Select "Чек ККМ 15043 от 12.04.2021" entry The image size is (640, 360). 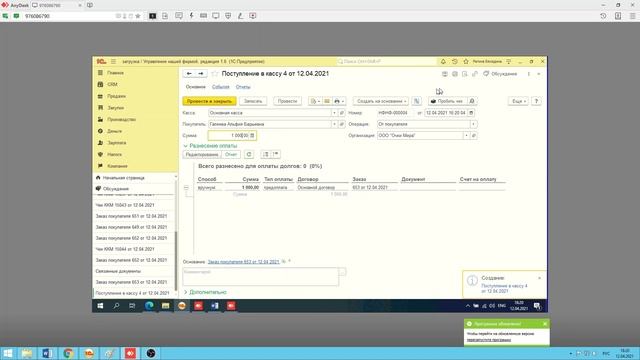click(125, 205)
